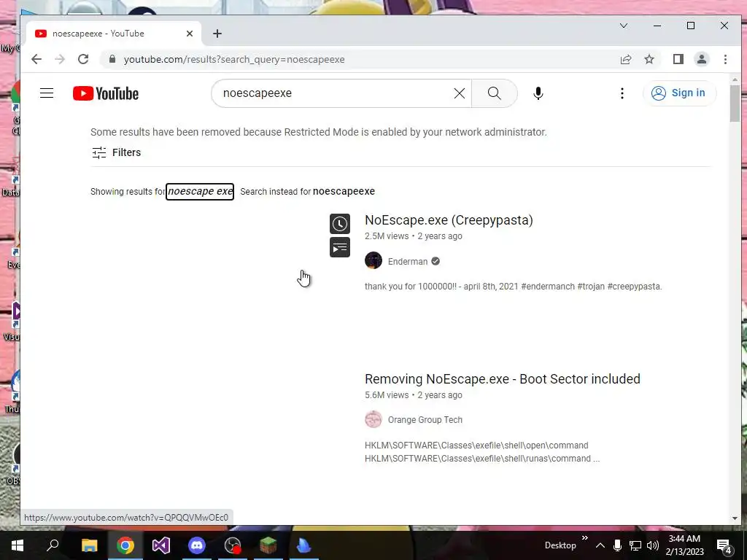Submit search with the magnifier button

[494, 93]
